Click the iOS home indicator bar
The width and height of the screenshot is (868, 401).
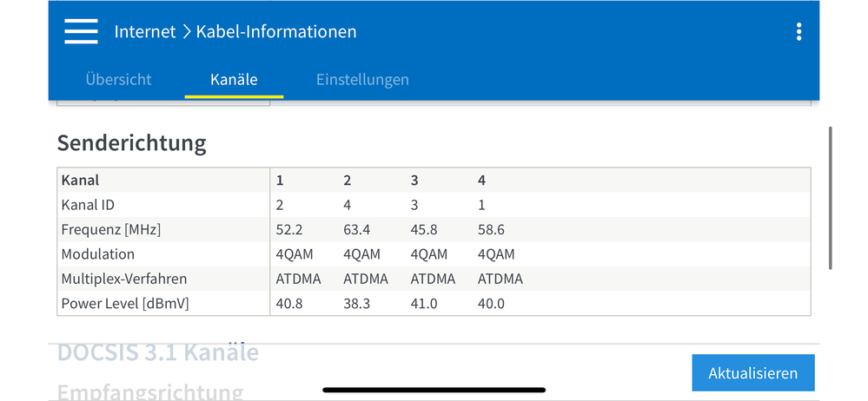434,390
